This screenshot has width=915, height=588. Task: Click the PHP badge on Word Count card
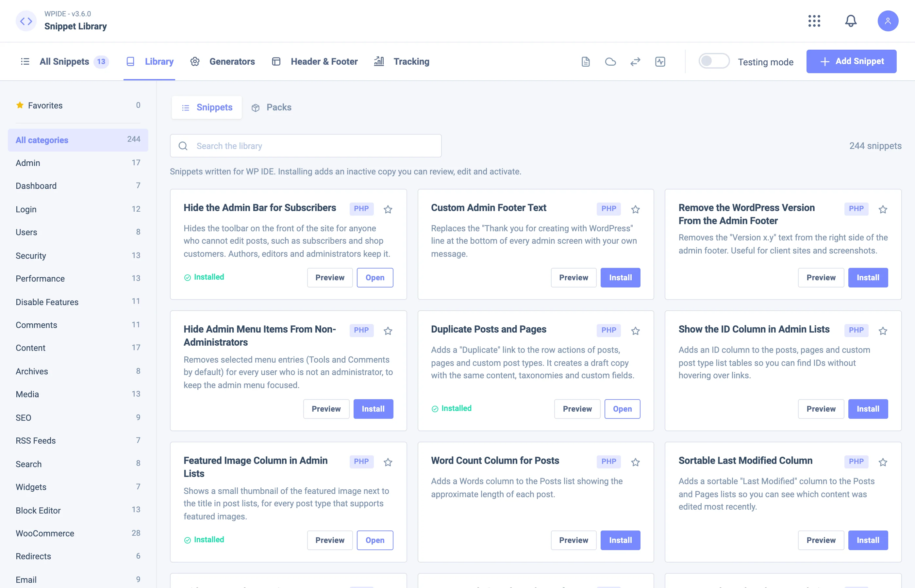coord(608,462)
